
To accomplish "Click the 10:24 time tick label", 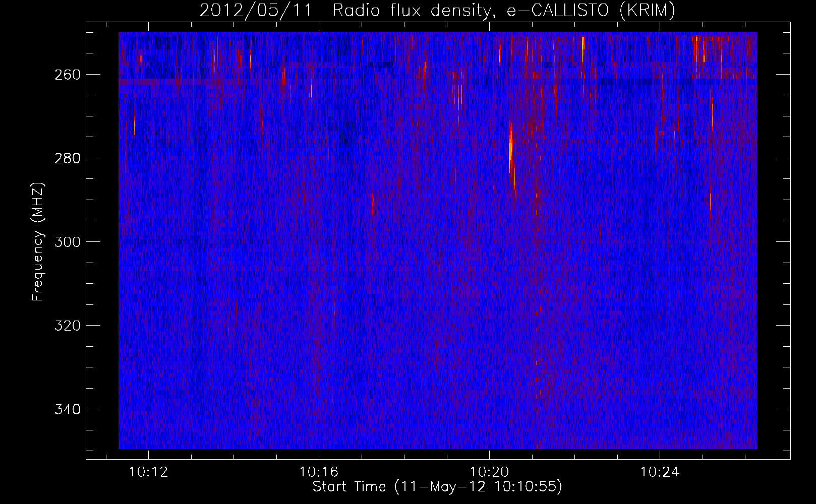I will pos(660,472).
